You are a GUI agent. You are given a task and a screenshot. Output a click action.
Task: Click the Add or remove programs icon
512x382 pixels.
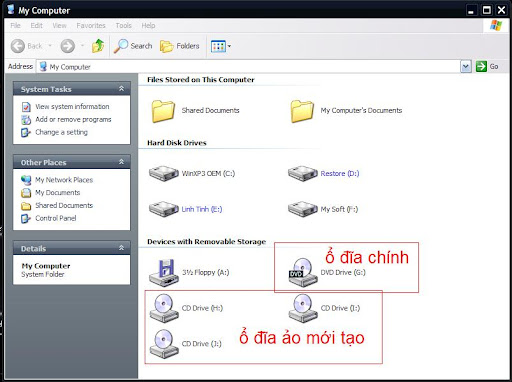26,119
